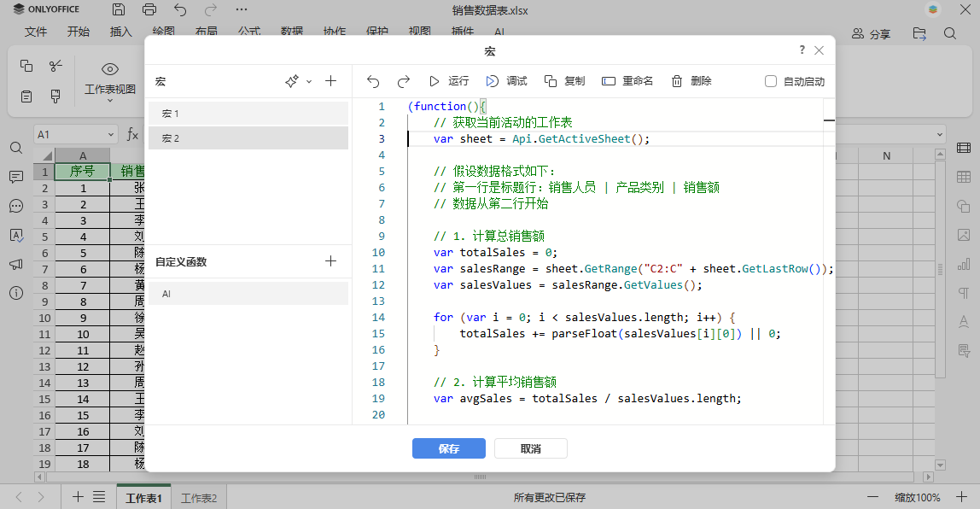The image size is (980, 509).
Task: Click the title bar Redo arrow
Action: (211, 9)
